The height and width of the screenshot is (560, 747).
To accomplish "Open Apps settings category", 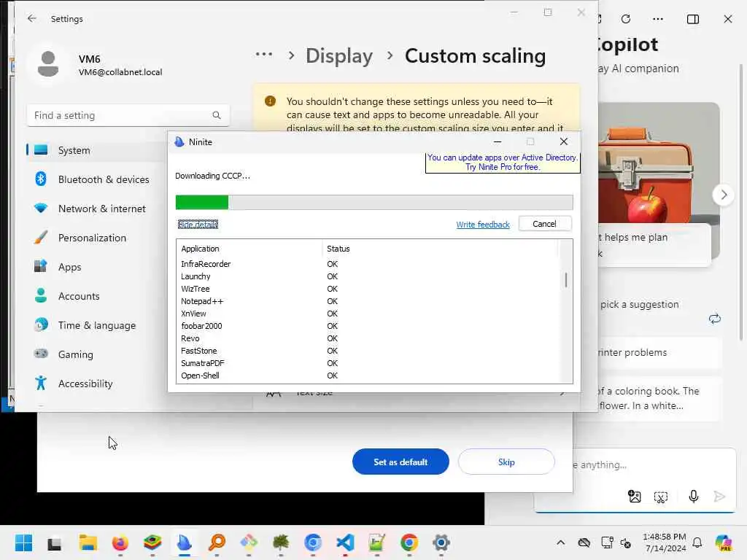I will (96, 267).
